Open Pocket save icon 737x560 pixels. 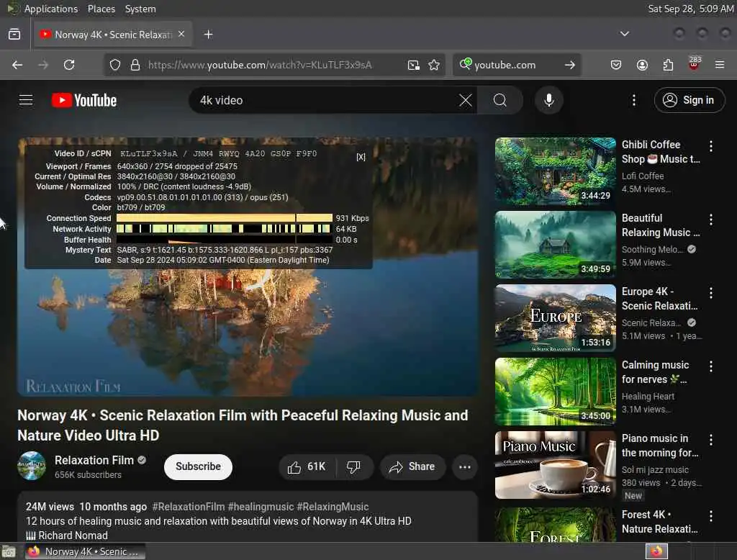(616, 65)
